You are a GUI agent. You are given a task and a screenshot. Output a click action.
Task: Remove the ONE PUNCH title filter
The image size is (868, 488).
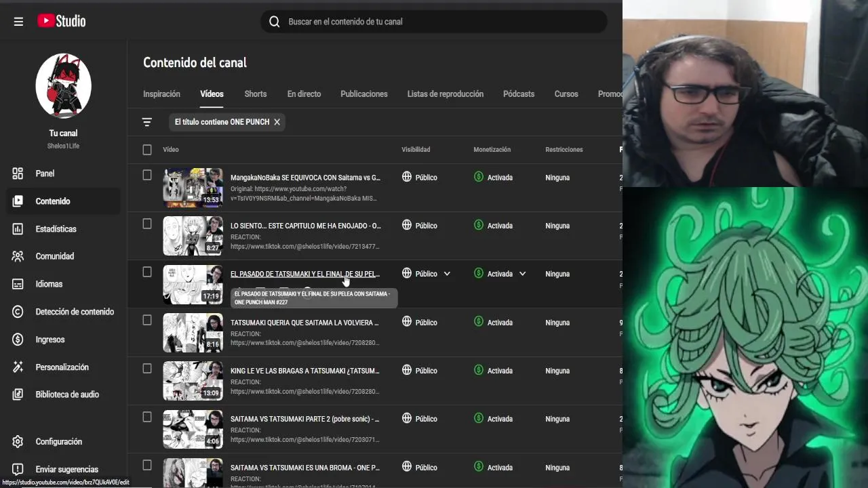[277, 122]
